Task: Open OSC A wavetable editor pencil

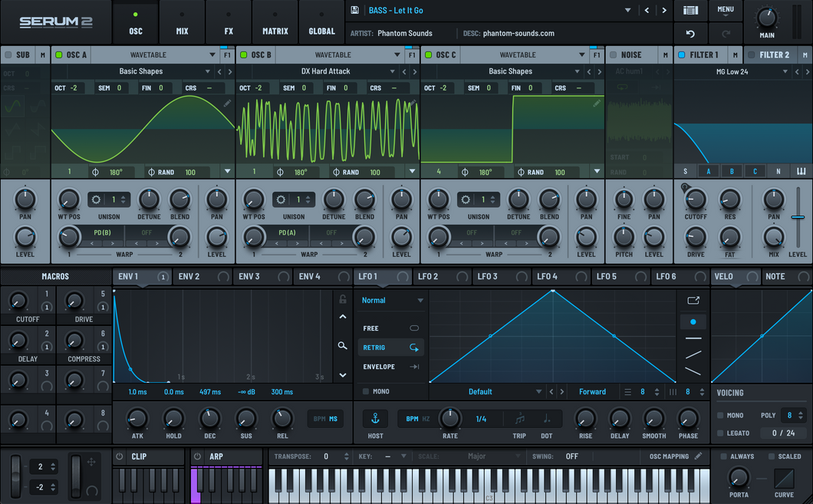Action: 227,104
